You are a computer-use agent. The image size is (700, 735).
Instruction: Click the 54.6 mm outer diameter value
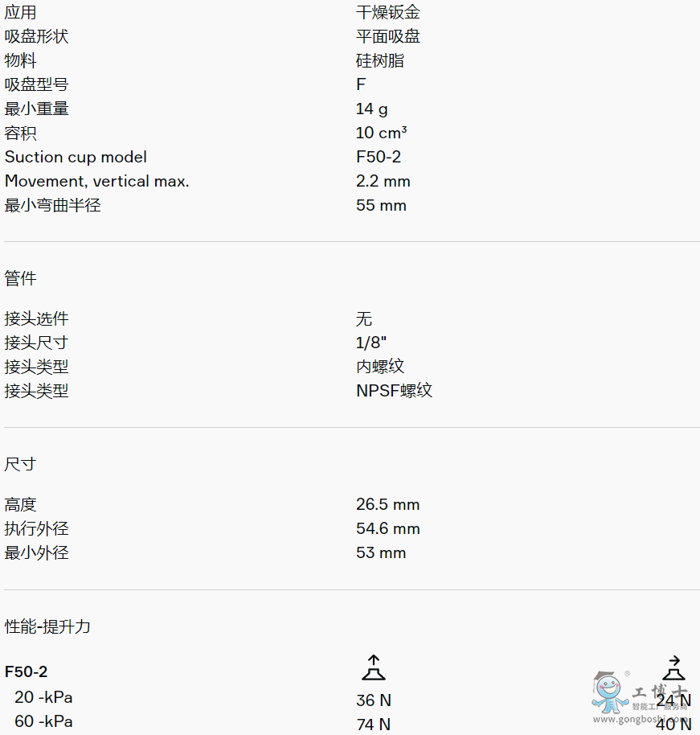pos(387,529)
